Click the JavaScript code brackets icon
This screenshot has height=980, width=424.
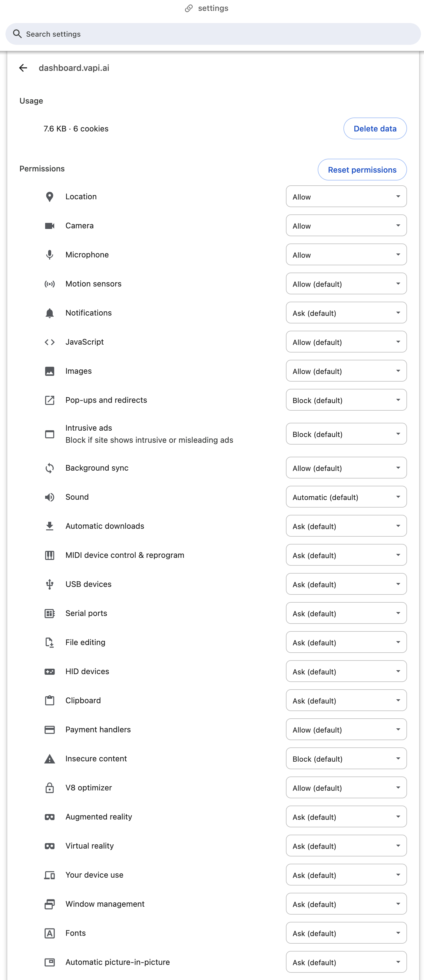pyautogui.click(x=49, y=342)
